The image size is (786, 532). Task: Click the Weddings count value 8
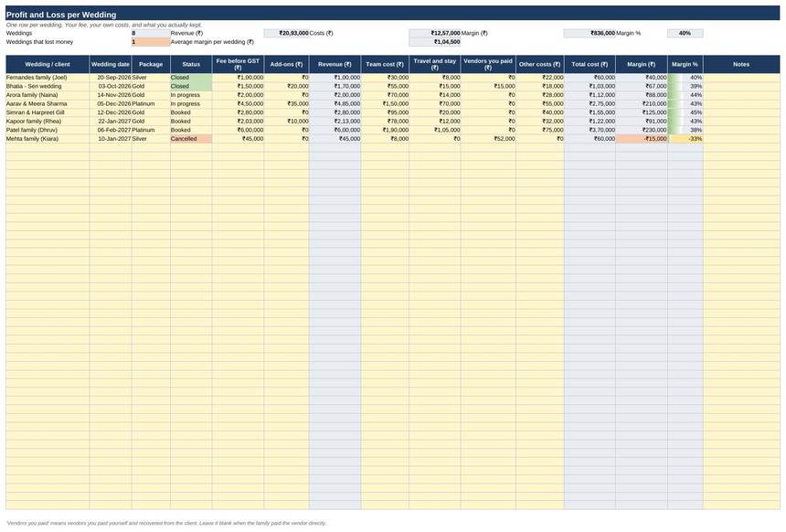(151, 33)
